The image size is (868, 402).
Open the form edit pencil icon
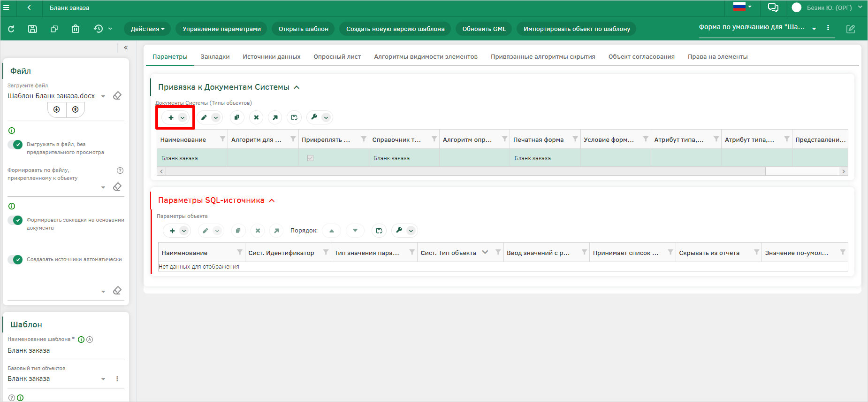[x=851, y=29]
